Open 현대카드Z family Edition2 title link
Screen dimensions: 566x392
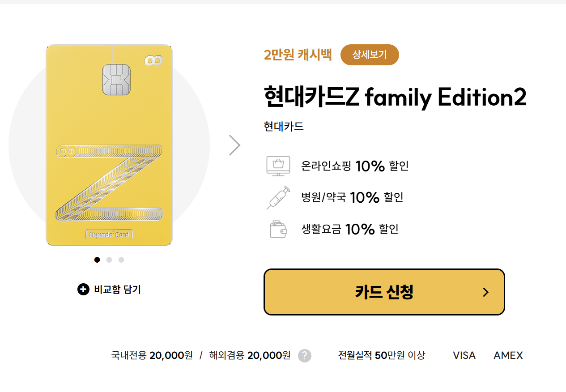coord(395,97)
